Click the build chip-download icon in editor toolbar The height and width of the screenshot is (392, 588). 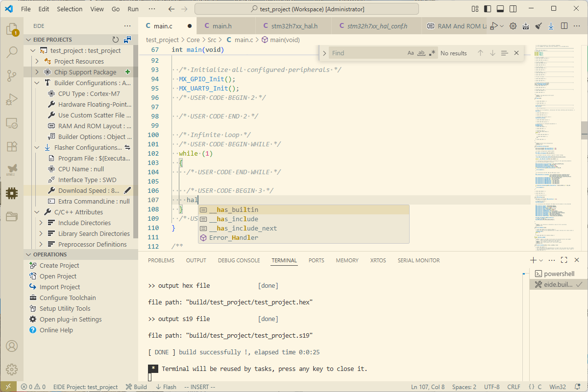tap(526, 26)
